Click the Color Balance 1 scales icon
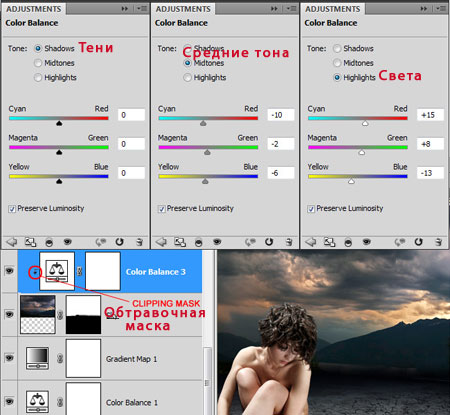450x415 pixels. pos(38,402)
